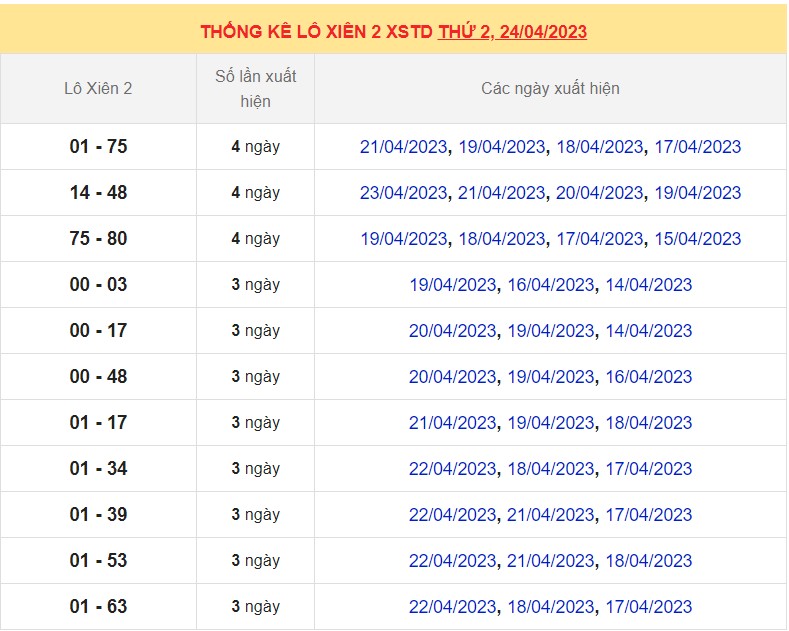
Task: Click 17/04/2023 in the 01 - 75 row
Action: point(697,147)
